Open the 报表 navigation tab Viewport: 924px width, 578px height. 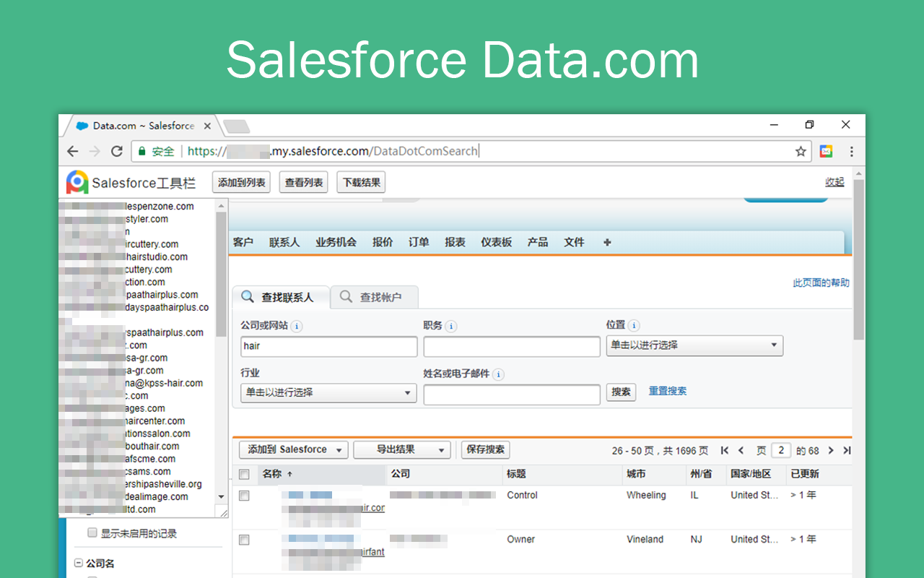coord(455,243)
